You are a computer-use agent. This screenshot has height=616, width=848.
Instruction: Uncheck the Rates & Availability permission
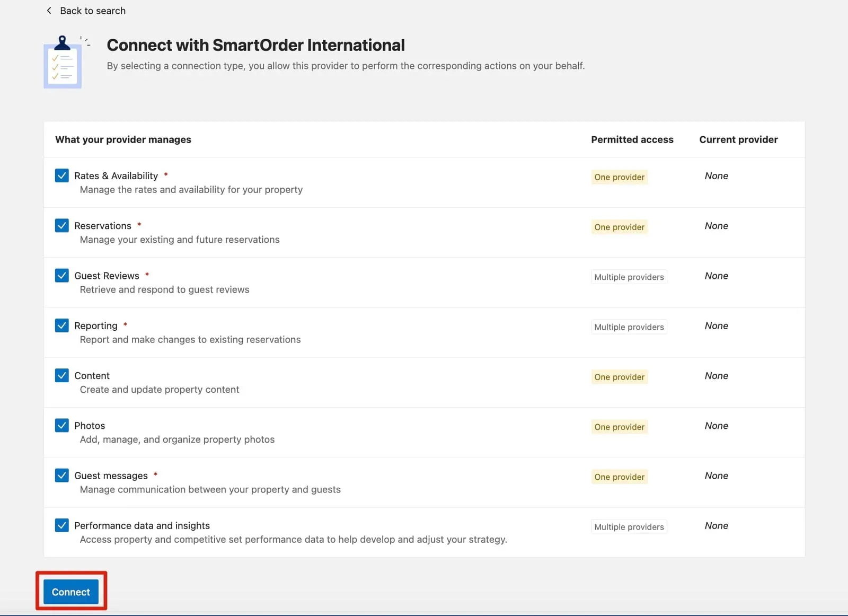point(61,175)
